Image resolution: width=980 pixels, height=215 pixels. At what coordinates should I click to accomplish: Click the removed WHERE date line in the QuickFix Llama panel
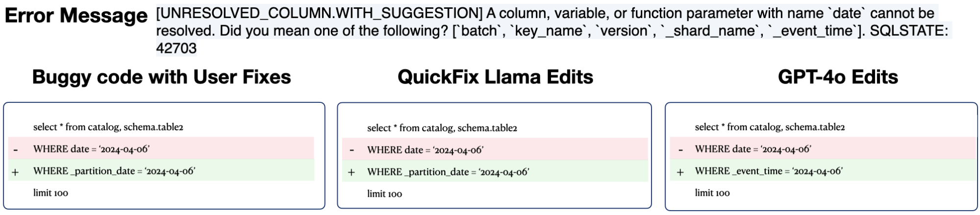425,150
